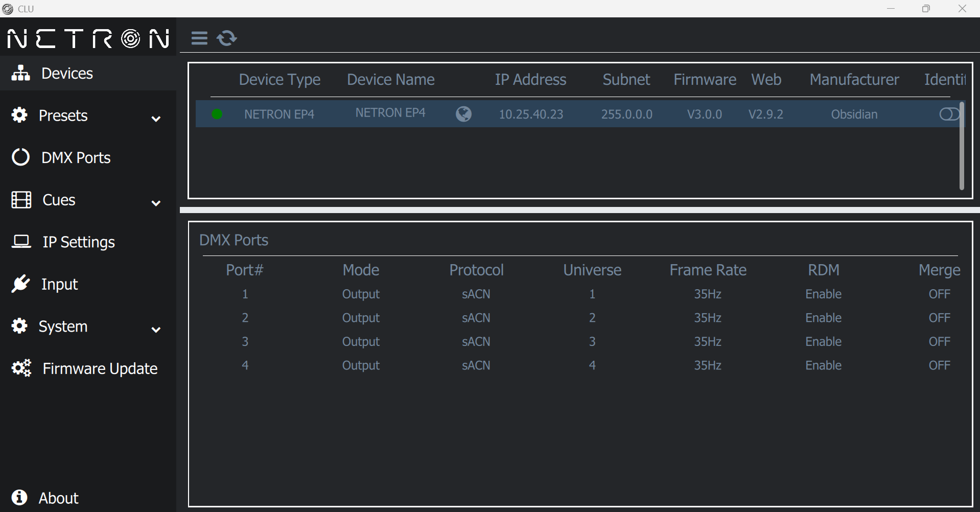Click the NETRON EP4 device name cell
The height and width of the screenshot is (512, 980).
coord(390,112)
